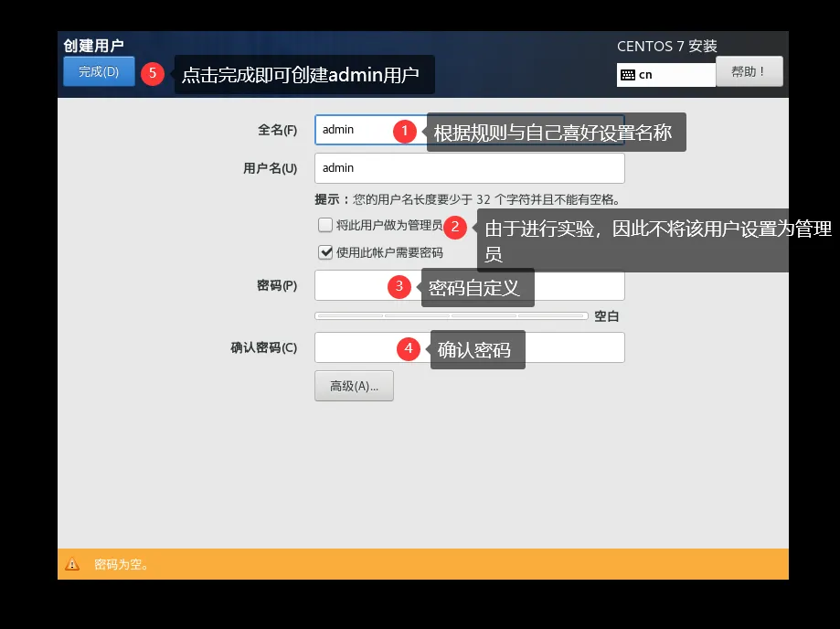Uncheck 使用此帐户需要密码 checkbox
This screenshot has width=840, height=629.
pyautogui.click(x=325, y=252)
